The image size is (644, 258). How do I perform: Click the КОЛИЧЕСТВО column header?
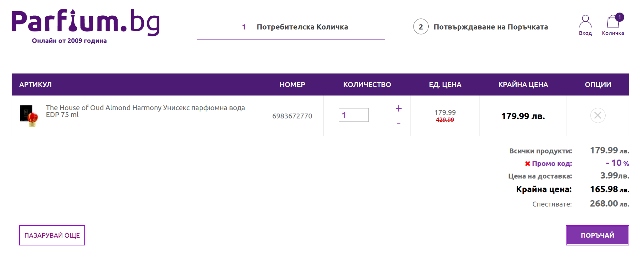pyautogui.click(x=367, y=84)
